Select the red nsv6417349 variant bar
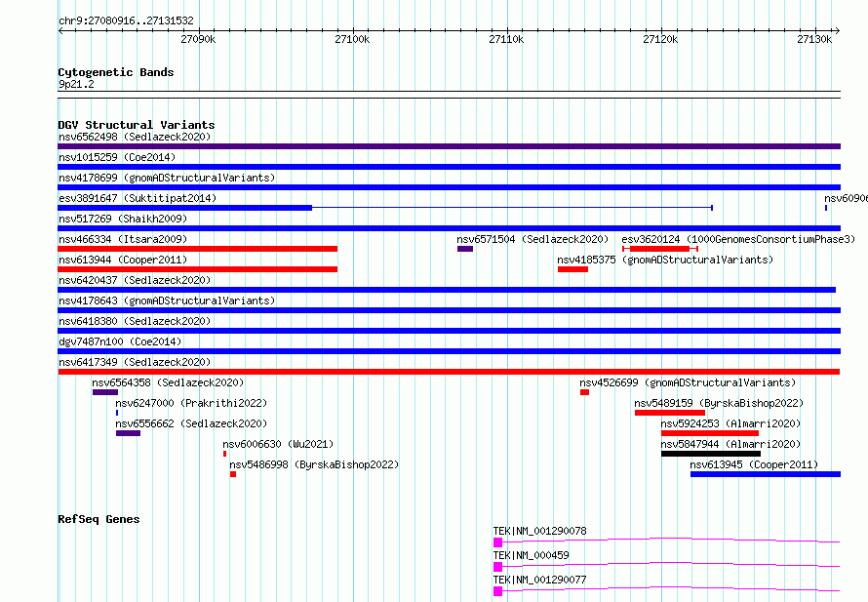 tap(449, 372)
